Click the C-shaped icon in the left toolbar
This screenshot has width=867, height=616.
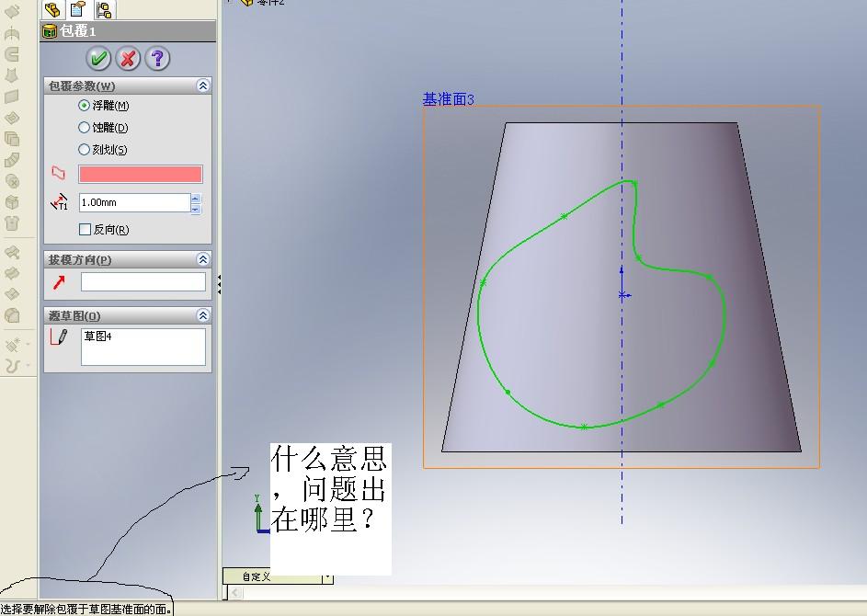(x=12, y=53)
